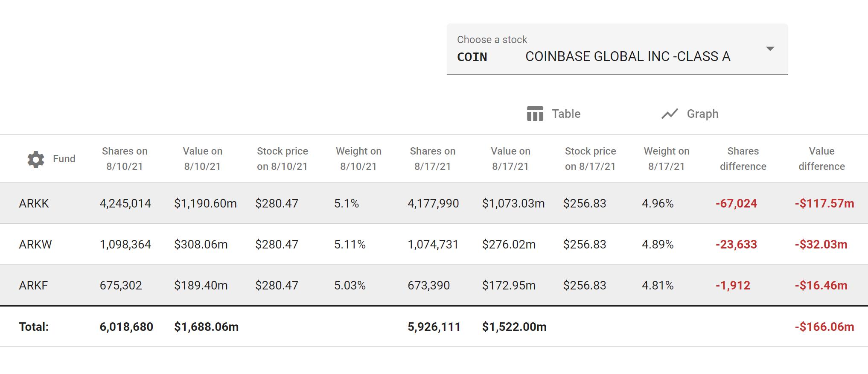The image size is (868, 374).
Task: Click the total value difference -$166.06m
Action: [x=824, y=327]
